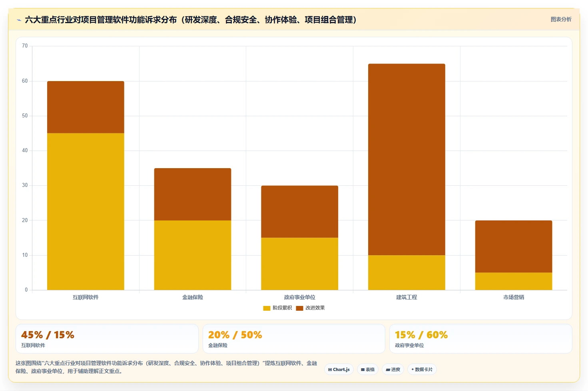
Task: Click the 互联网软件 brown bar segment
Action: click(86, 107)
